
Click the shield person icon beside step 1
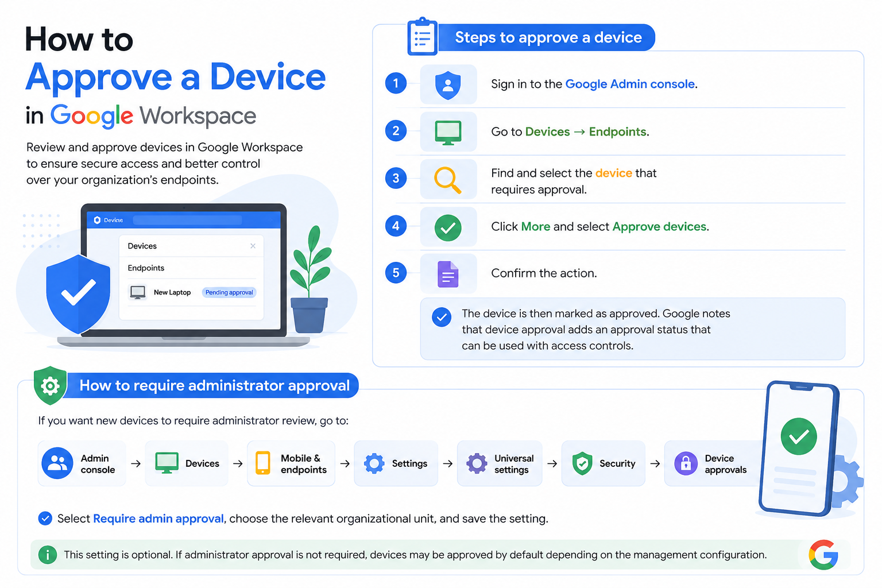[x=448, y=85]
